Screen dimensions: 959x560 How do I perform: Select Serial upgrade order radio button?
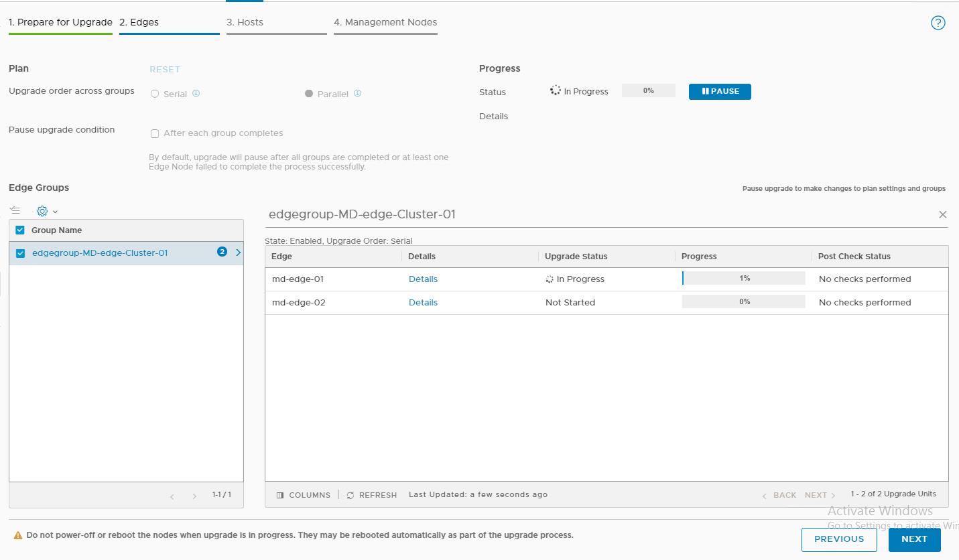pos(155,94)
